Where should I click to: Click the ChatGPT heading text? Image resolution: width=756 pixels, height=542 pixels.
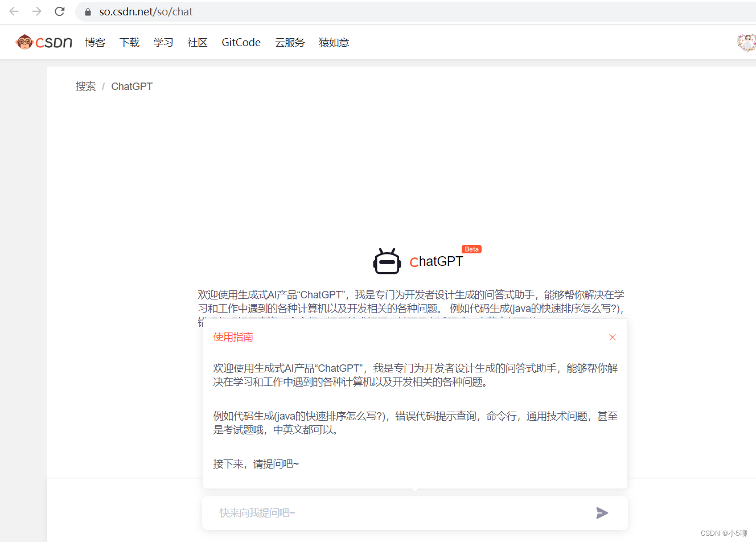tap(436, 261)
